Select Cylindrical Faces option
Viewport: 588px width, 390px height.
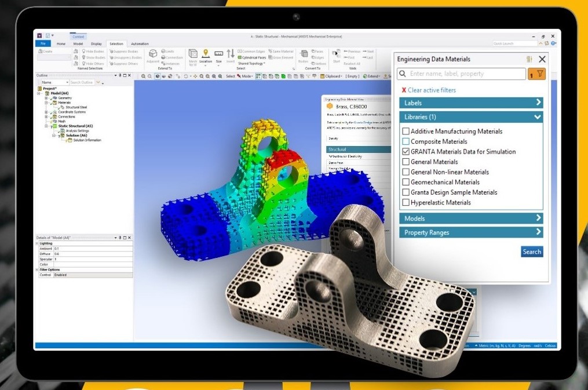251,57
